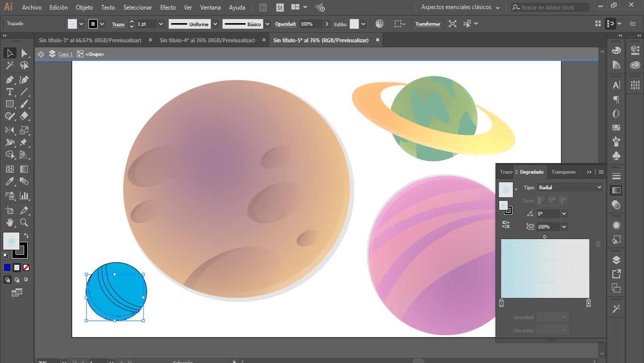Select the Shaper tool
This screenshot has height=363, width=644.
9,116
